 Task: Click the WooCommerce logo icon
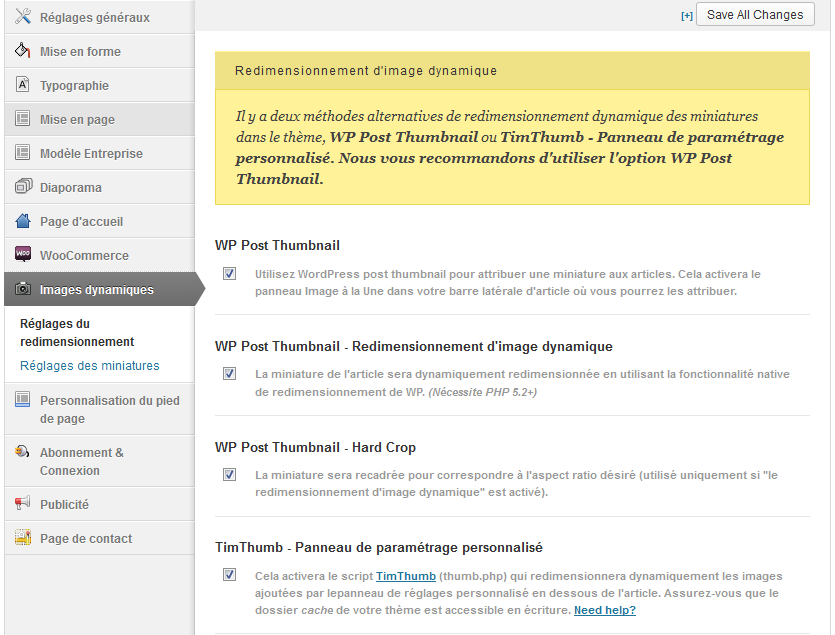click(x=22, y=255)
